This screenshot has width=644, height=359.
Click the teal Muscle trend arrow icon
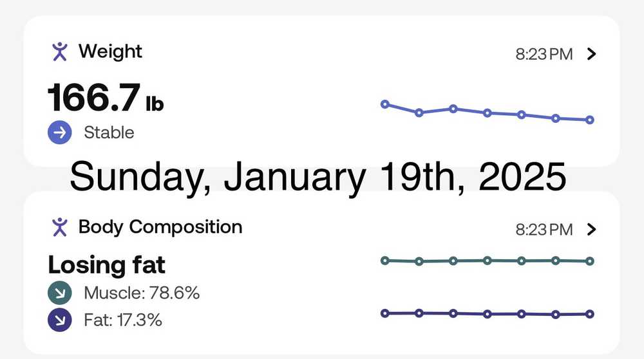pyautogui.click(x=60, y=293)
